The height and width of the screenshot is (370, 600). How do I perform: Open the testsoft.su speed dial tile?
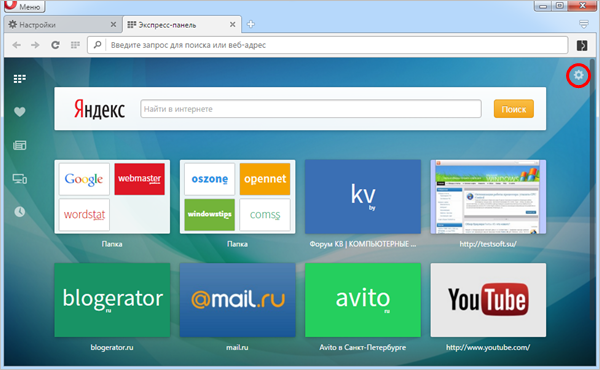488,197
